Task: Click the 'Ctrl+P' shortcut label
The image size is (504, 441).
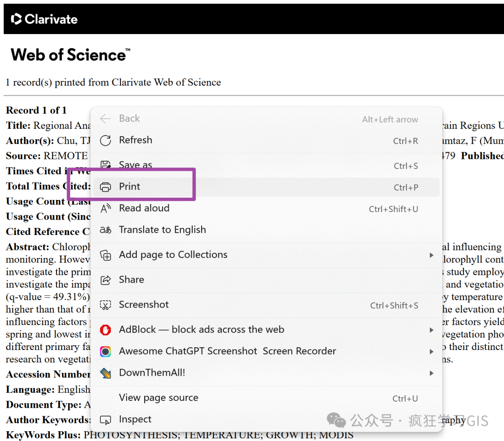Action: pos(406,187)
